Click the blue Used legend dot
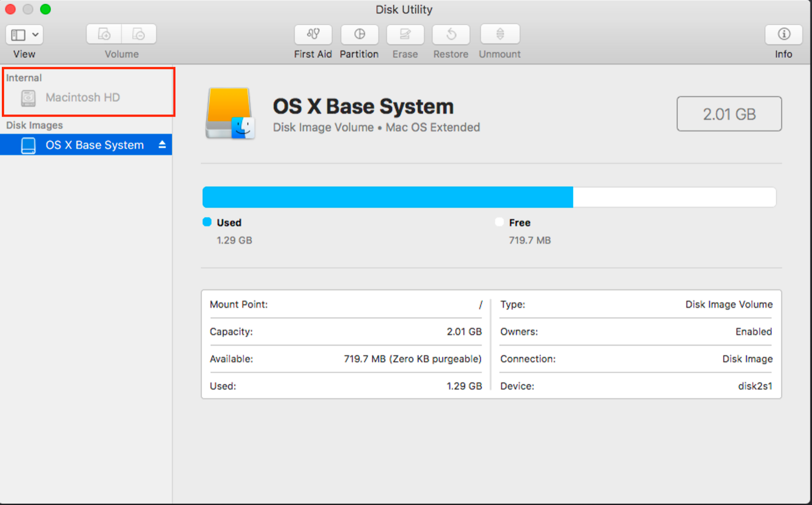This screenshot has width=812, height=505. pos(207,222)
